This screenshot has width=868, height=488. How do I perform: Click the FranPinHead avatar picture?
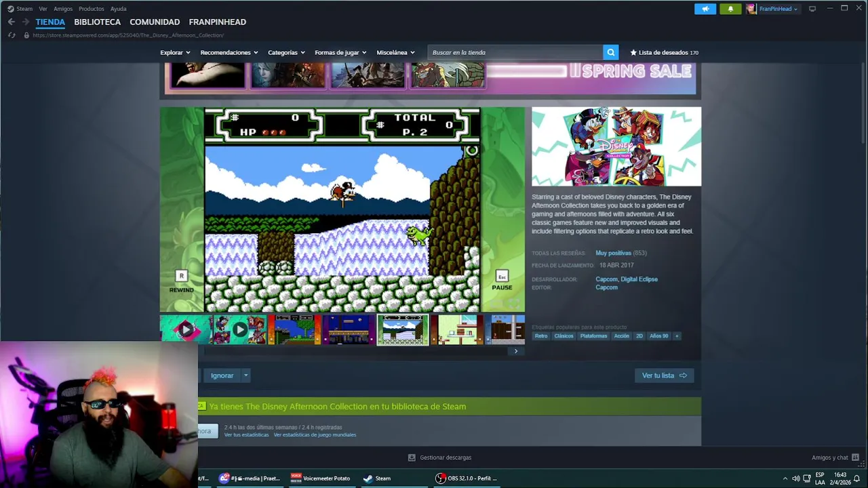[x=751, y=9]
